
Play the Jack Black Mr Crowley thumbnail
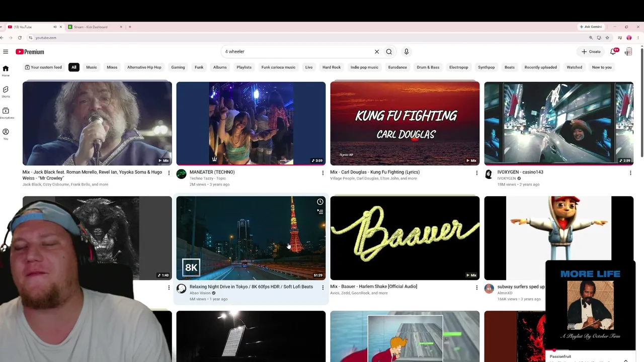click(x=97, y=123)
